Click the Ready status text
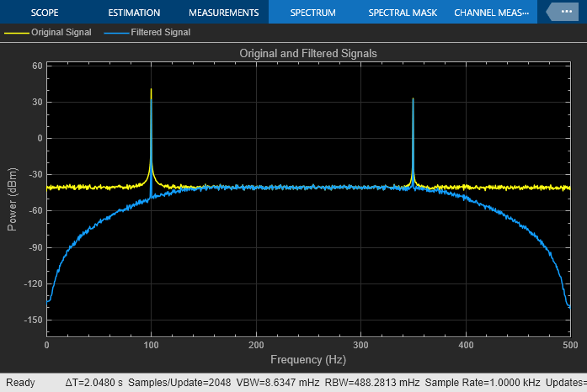Image resolution: width=587 pixels, height=392 pixels. pos(20,383)
